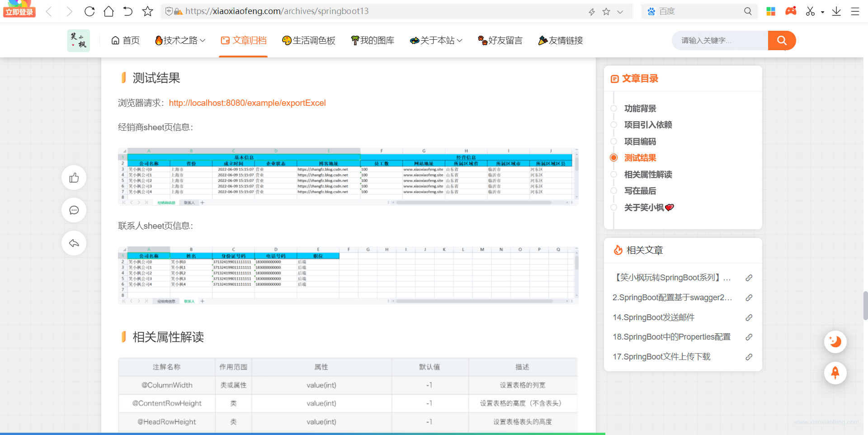Click link icon beside 2.SpringBoot配置基于swagger2

point(749,298)
